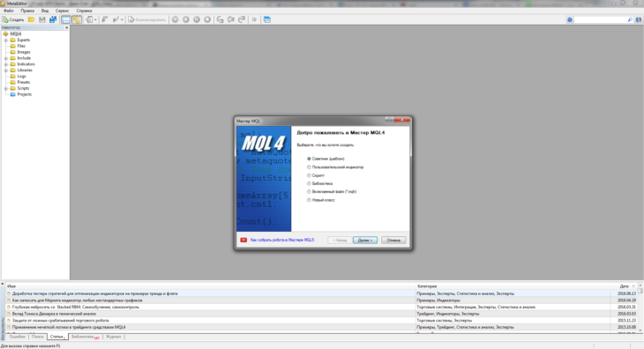
Task: Click the blue help globe icon
Action: pyautogui.click(x=570, y=19)
